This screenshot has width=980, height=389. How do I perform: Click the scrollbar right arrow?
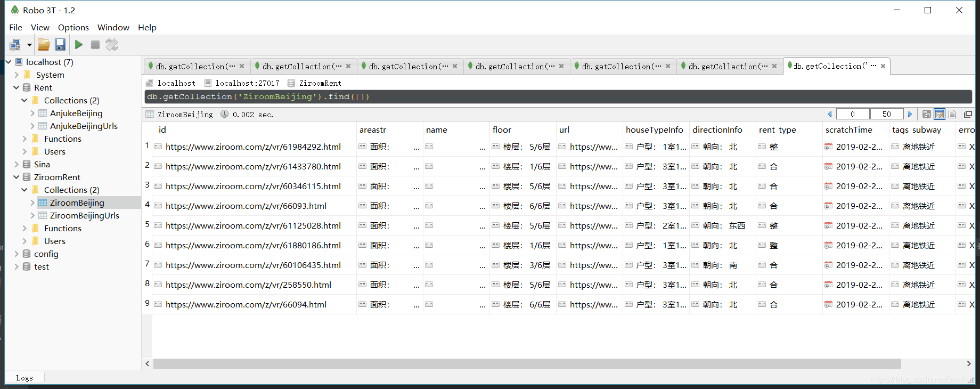969,363
